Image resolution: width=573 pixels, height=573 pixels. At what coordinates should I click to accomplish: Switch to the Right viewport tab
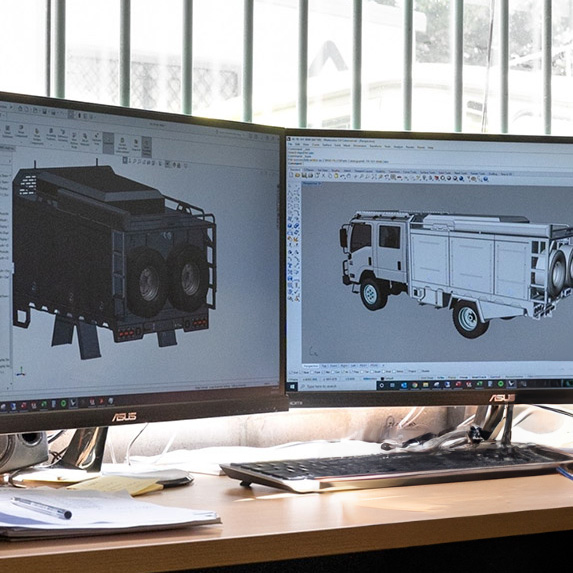344,366
